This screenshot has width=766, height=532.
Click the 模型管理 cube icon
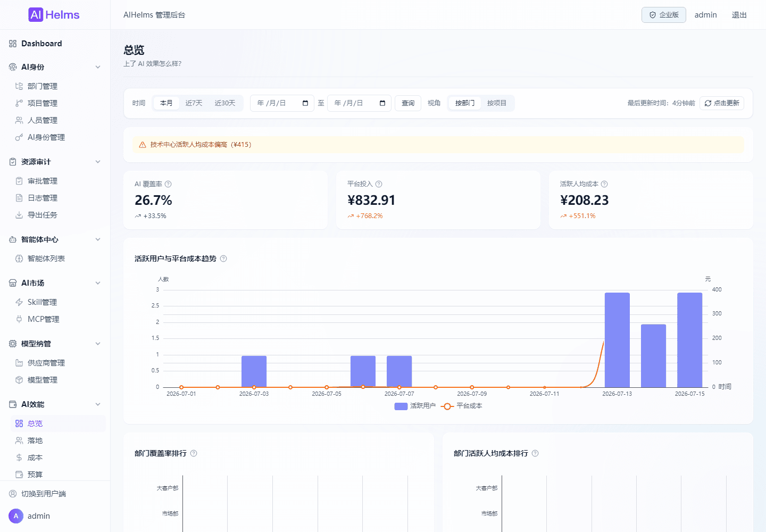pos(19,380)
